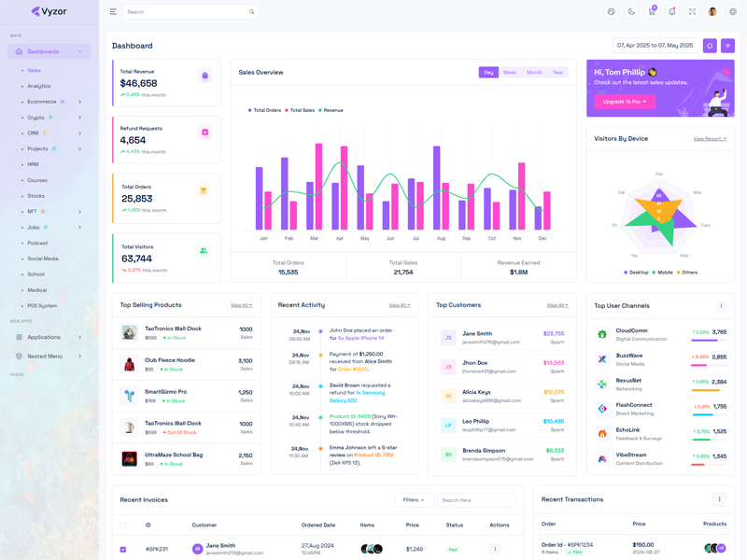Open the View Report link in Visitors By Device
The image size is (747, 560).
pyautogui.click(x=710, y=139)
